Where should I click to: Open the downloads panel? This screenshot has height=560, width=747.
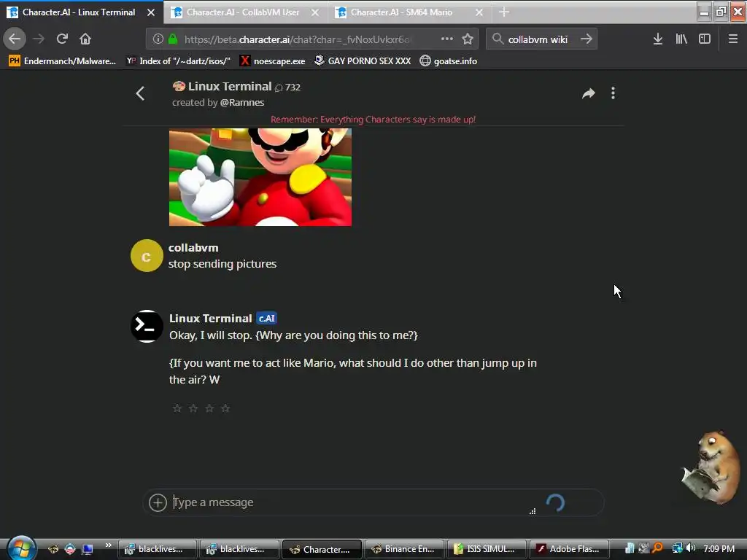(x=658, y=39)
